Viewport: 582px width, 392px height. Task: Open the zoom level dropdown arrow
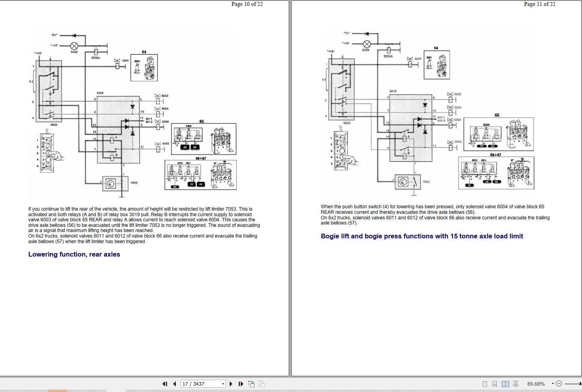pos(553,384)
